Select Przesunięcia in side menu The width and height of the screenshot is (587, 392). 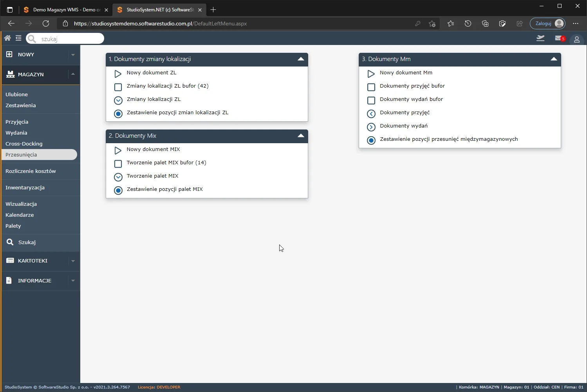click(39, 155)
